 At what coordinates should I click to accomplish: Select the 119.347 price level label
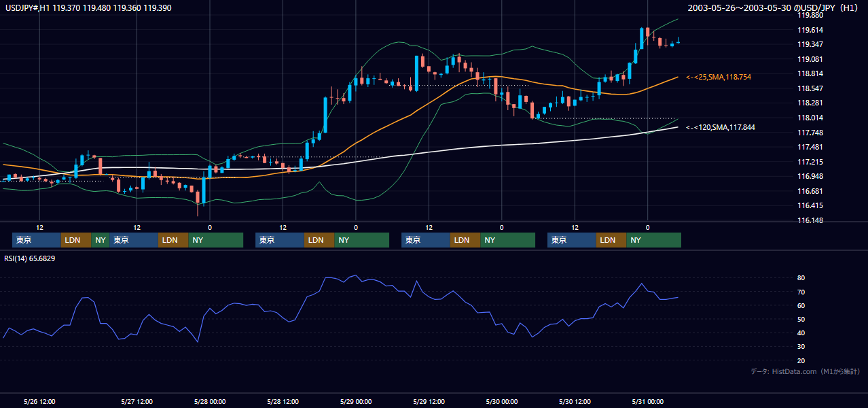tap(810, 44)
